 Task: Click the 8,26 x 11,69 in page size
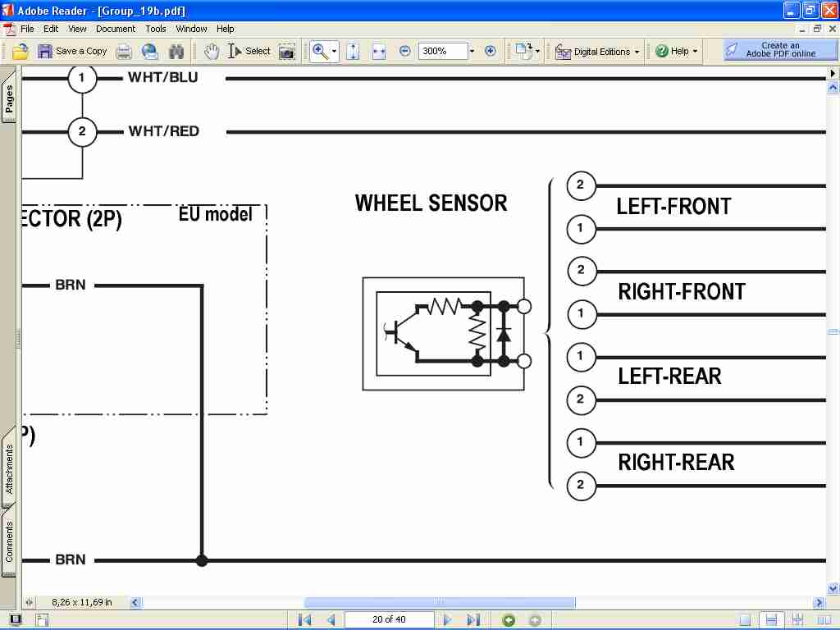click(81, 602)
